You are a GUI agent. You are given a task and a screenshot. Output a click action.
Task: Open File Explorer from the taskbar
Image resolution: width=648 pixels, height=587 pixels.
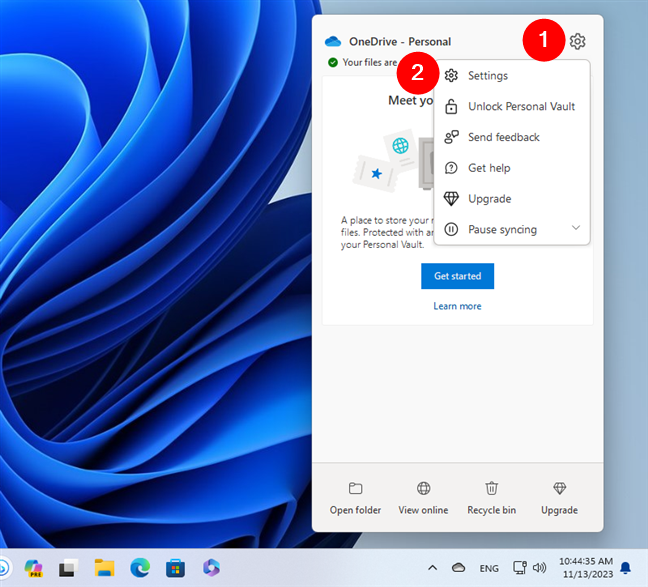(x=105, y=568)
